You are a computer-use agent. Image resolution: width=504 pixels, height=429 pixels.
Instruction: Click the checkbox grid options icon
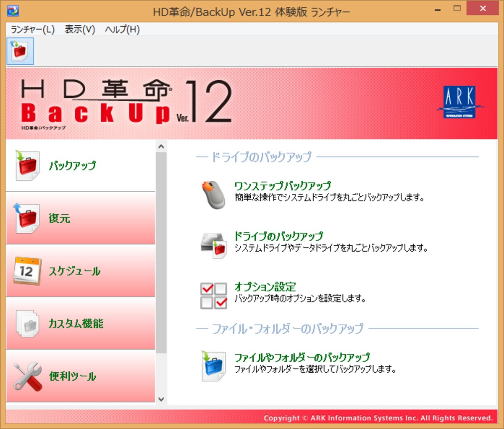tap(214, 295)
